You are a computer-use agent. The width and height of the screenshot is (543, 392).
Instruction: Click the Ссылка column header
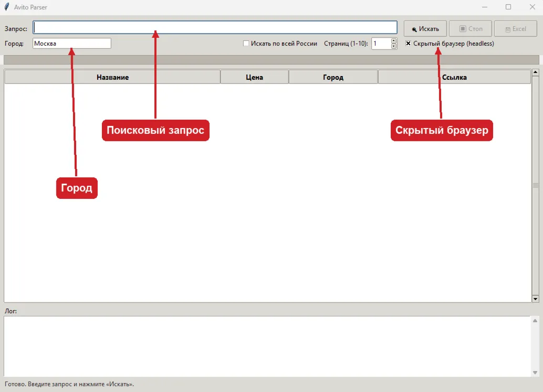click(x=454, y=77)
